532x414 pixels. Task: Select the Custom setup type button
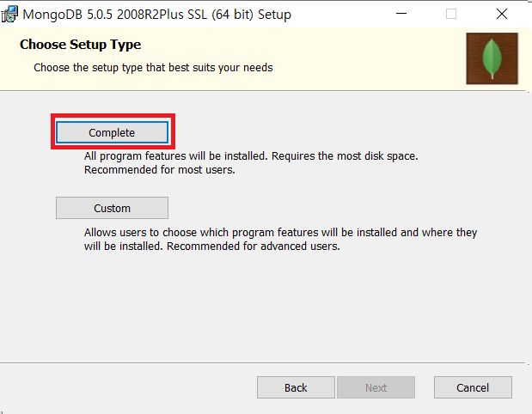(x=112, y=208)
